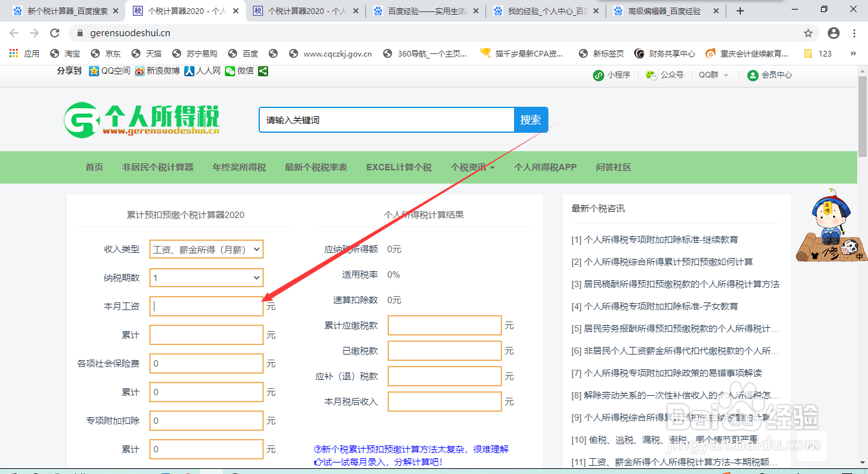Open 问答社区 nav item

(614, 167)
